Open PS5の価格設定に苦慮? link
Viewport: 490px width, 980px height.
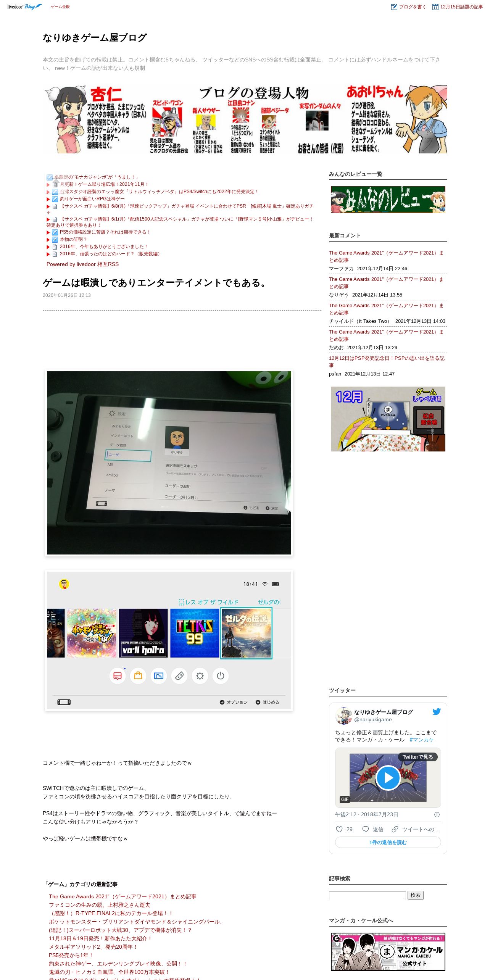(x=105, y=232)
